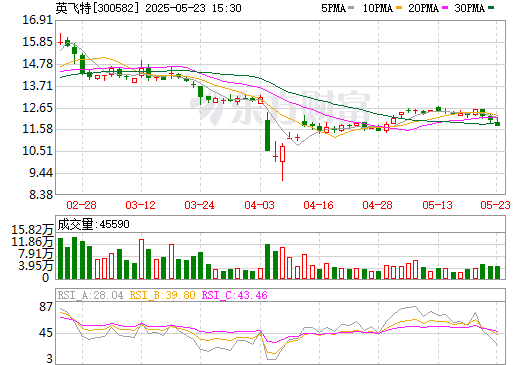This screenshot has width=520, height=365.
Task: Click the large green candlestick after 04-03
Action: click(267, 132)
